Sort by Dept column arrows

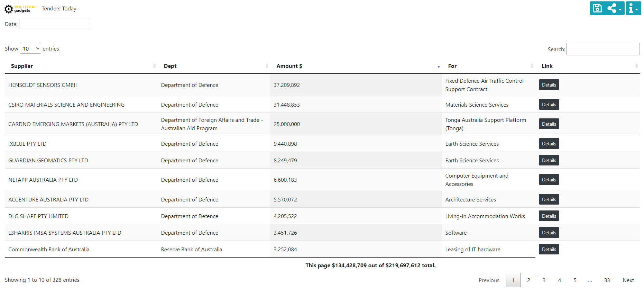coord(267,66)
